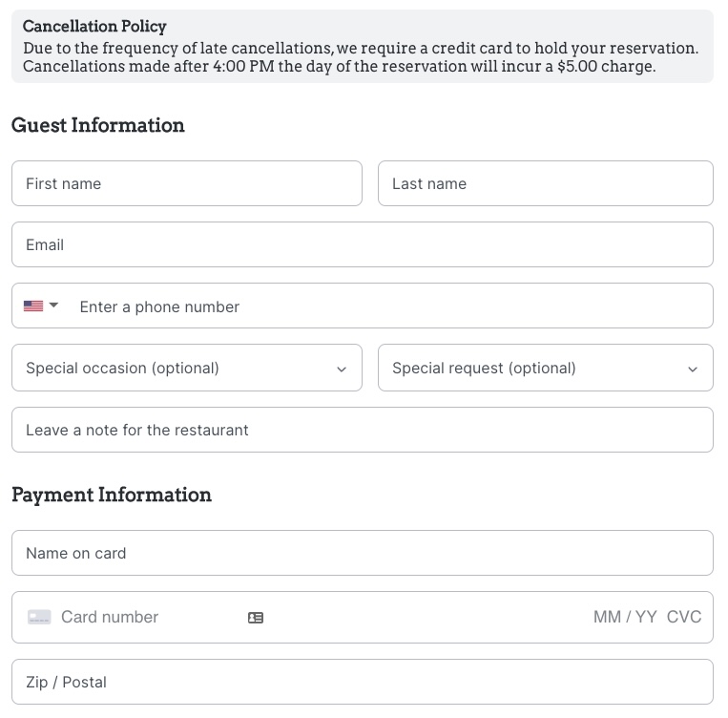
Task: Select the Zip / Postal field
Action: 363,682
